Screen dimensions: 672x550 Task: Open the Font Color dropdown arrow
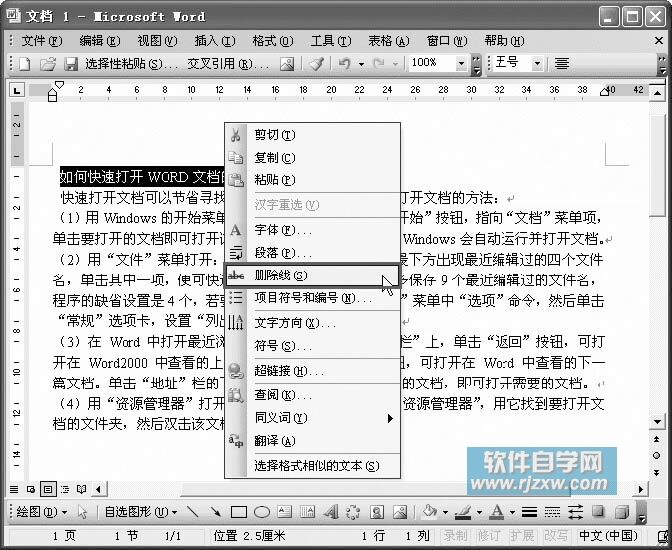tap(512, 512)
